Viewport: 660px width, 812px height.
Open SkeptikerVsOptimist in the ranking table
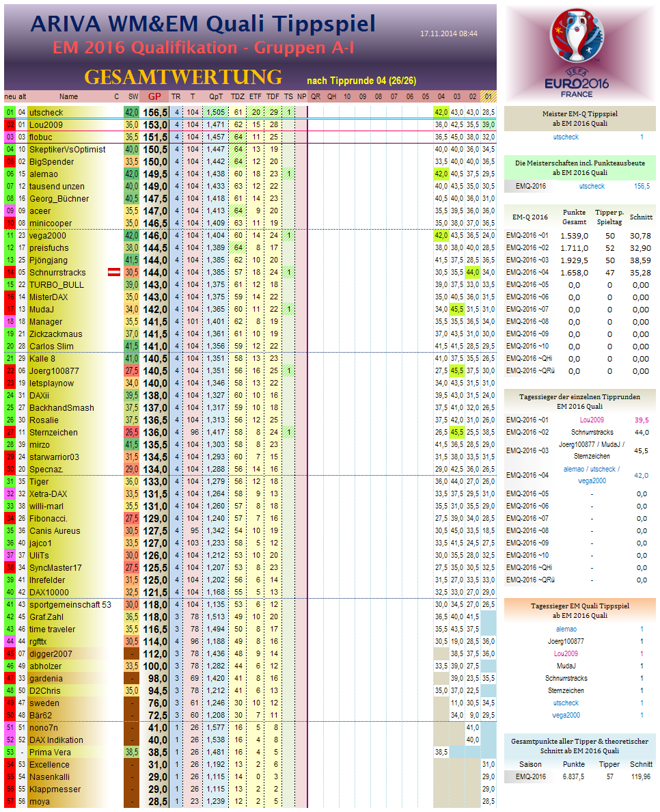click(x=67, y=150)
